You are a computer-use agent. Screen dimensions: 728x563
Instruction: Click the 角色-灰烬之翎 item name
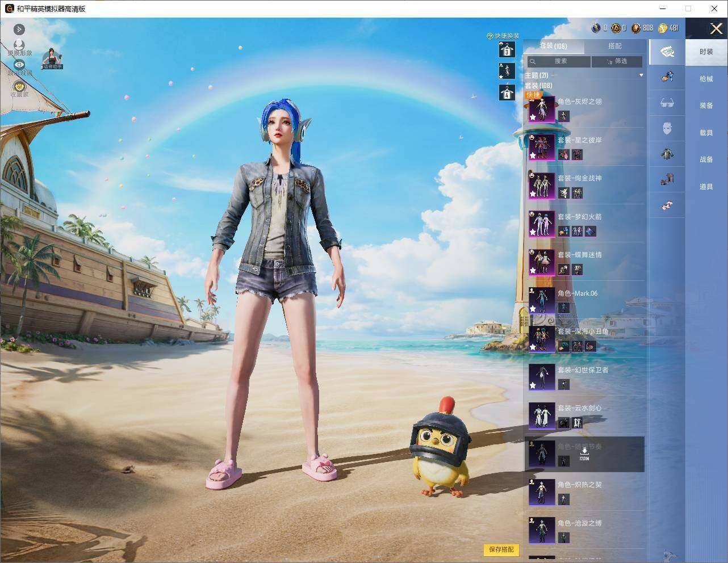[x=580, y=102]
